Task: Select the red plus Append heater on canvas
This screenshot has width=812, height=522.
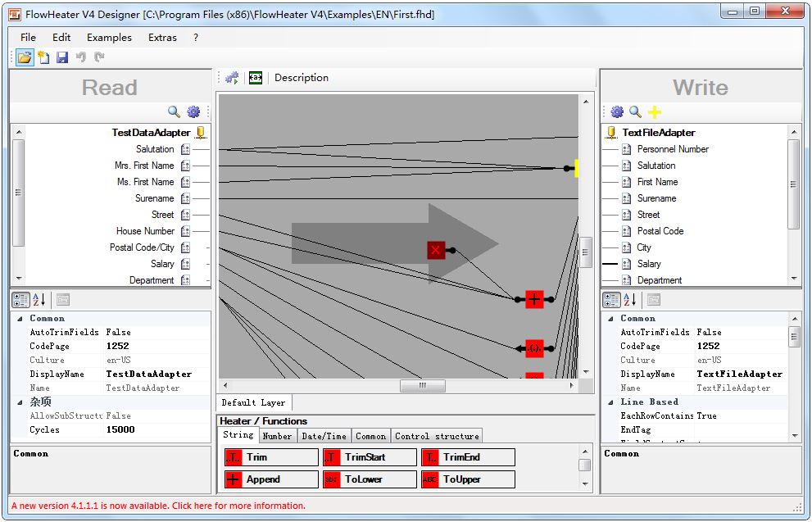Action: point(534,299)
